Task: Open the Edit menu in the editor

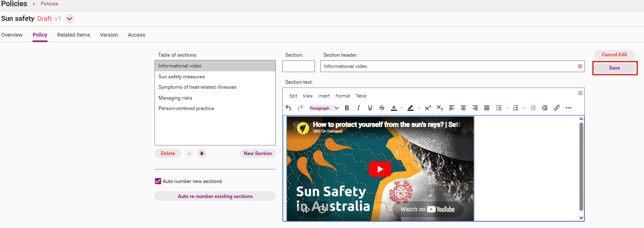Action: [x=293, y=96]
